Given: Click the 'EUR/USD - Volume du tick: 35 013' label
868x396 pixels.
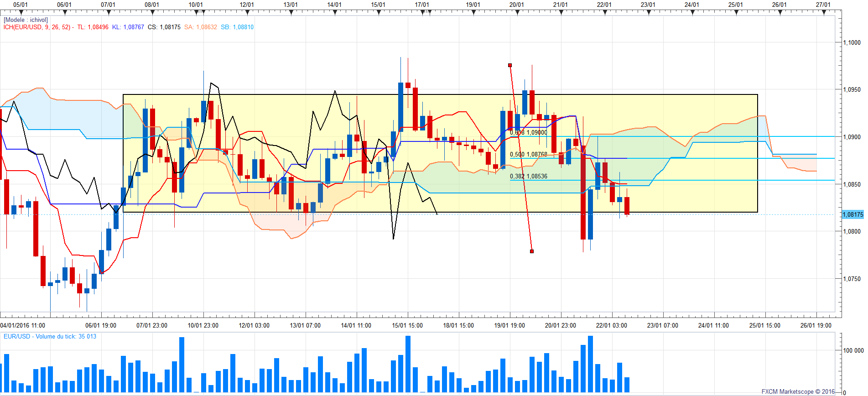Looking at the screenshot, I should (50, 337).
